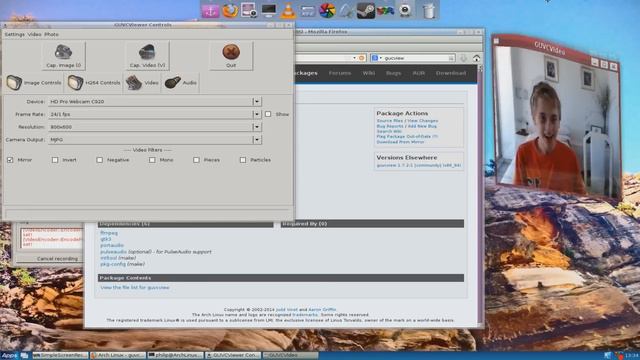Click Download in Arch Linux navigation bar
Viewport: 640px width, 360px height.
(451, 73)
